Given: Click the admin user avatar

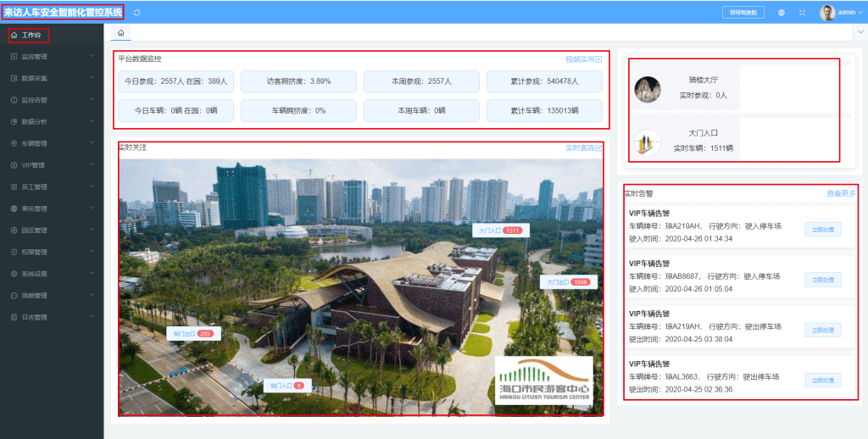Looking at the screenshot, I should click(827, 13).
